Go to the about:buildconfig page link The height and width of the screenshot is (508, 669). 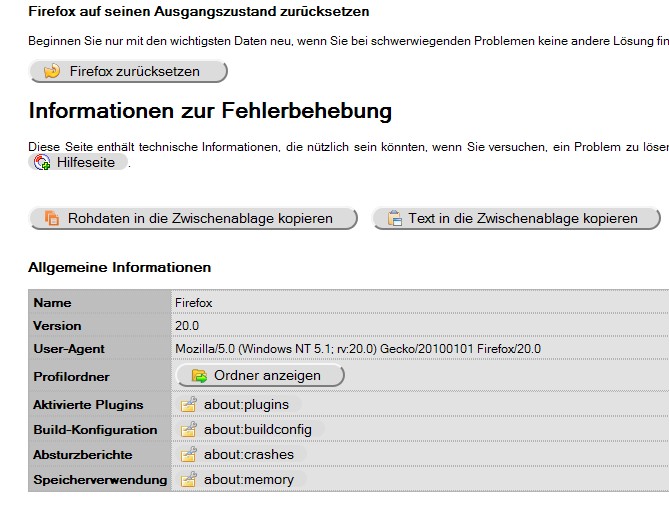pos(258,430)
